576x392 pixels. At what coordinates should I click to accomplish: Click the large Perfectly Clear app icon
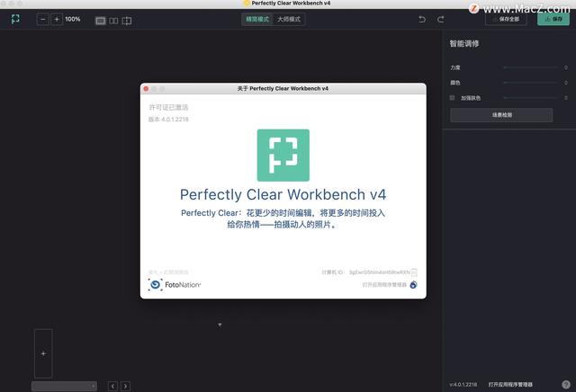pyautogui.click(x=283, y=156)
